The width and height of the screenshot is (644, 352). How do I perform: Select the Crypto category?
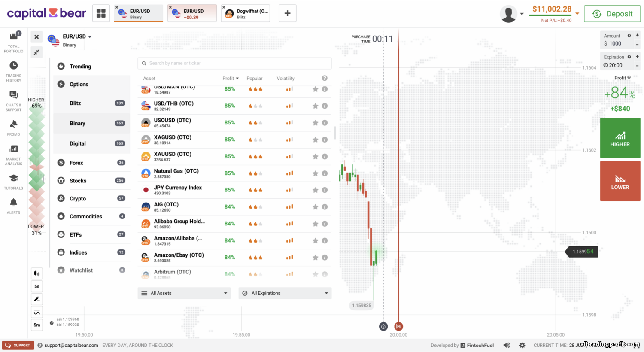tap(78, 199)
